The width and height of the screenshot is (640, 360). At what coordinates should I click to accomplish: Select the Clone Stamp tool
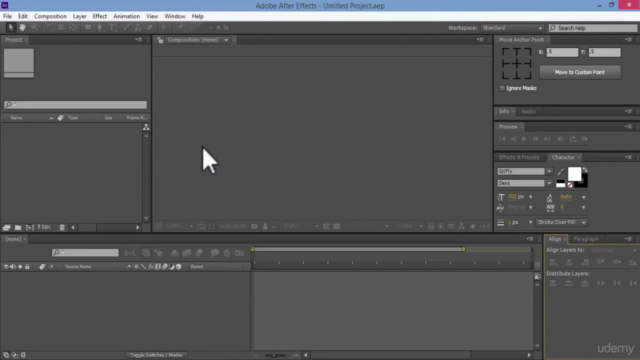point(138,27)
